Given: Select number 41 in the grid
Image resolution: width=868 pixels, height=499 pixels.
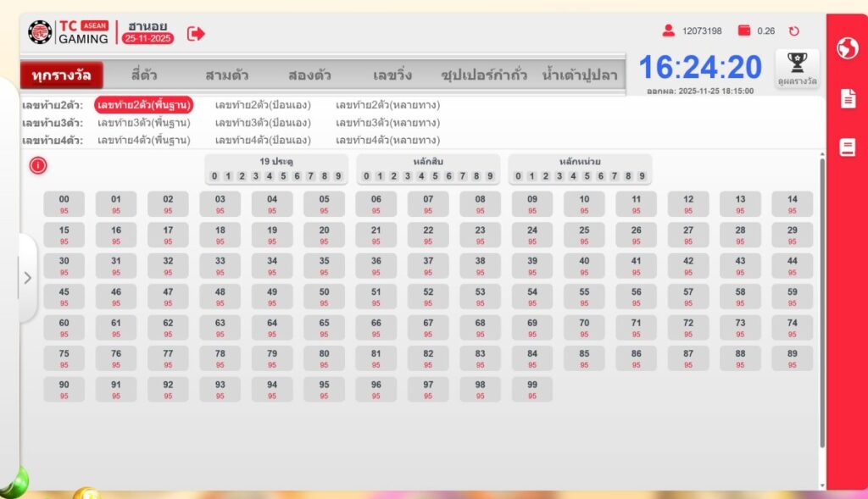Looking at the screenshot, I should click(x=636, y=266).
